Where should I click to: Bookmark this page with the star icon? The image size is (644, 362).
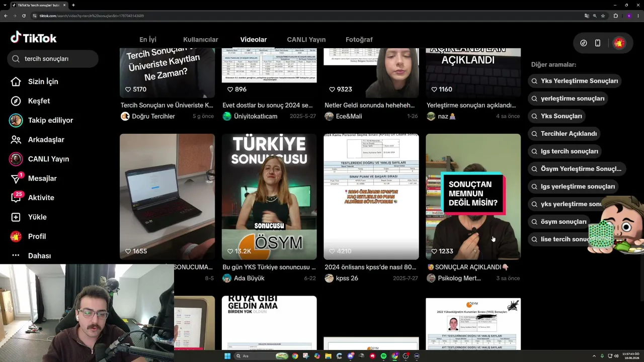coord(603,16)
